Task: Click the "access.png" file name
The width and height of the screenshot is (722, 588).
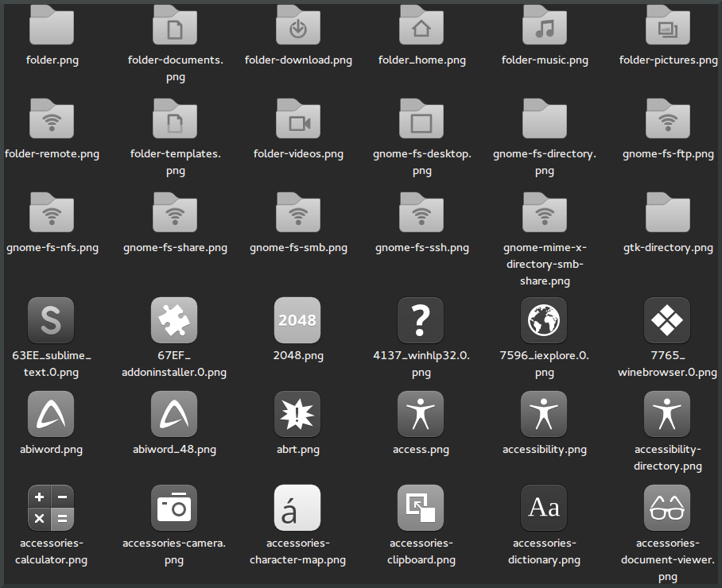Action: pyautogui.click(x=421, y=450)
